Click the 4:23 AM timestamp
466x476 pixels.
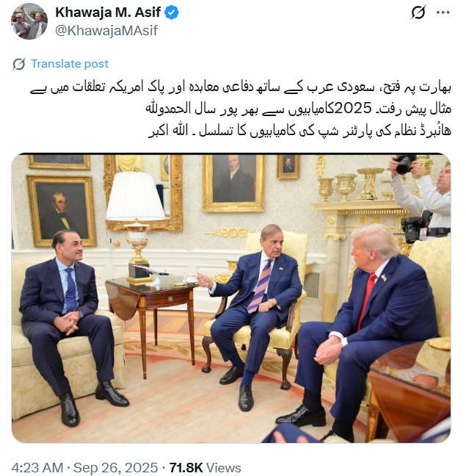pyautogui.click(x=37, y=467)
